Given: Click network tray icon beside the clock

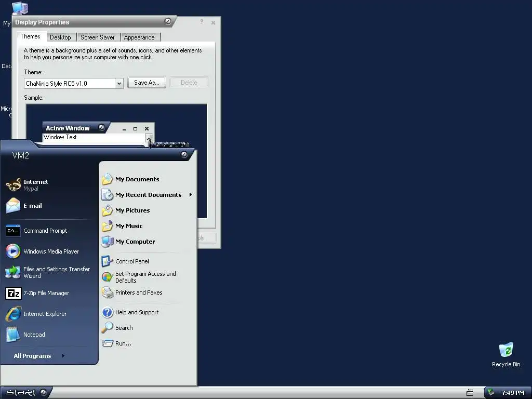Looking at the screenshot, I should [x=491, y=393].
